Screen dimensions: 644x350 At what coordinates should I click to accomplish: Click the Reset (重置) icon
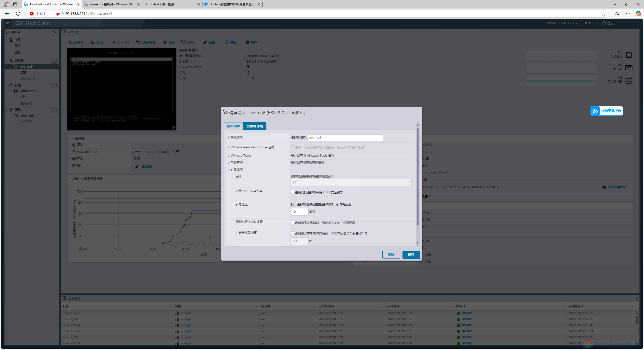pyautogui.click(x=183, y=42)
